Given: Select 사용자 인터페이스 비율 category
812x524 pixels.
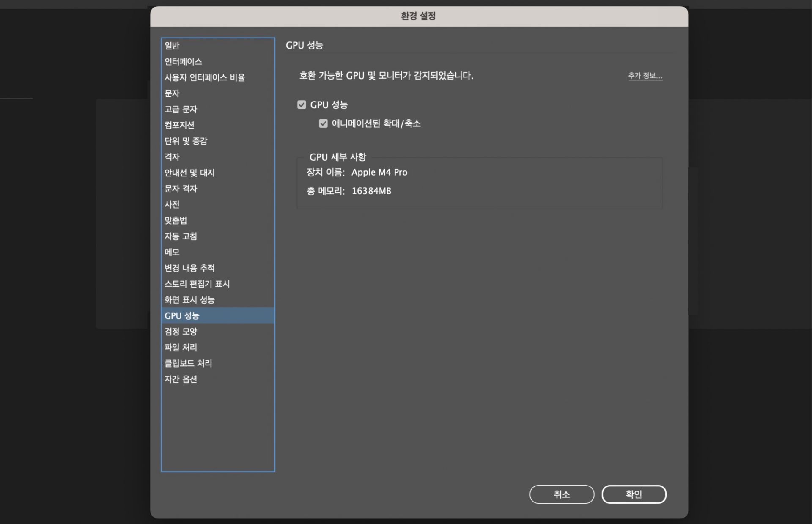Looking at the screenshot, I should (204, 77).
